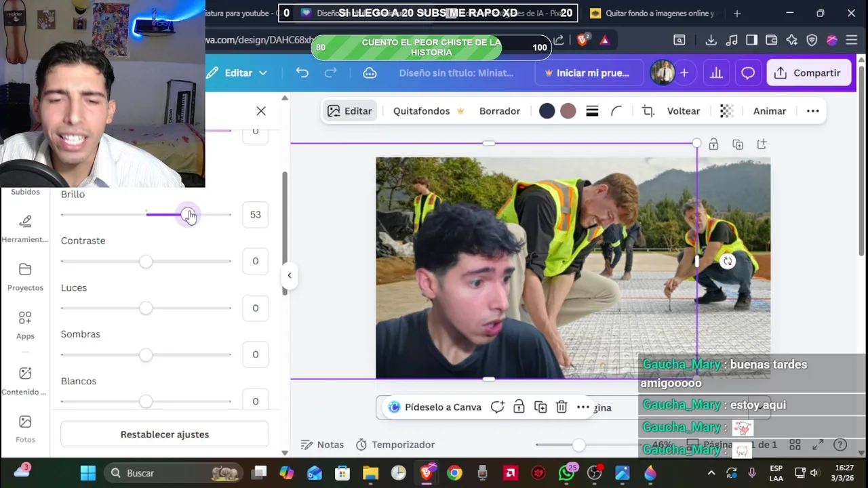Undo the last action in Canva
Screen dimensions: 868x488
[302, 73]
